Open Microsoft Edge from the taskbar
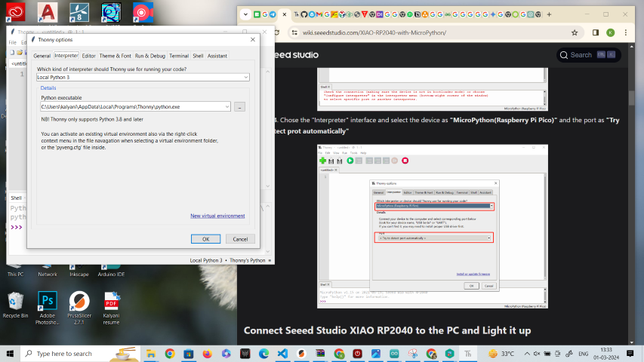 pyautogui.click(x=263, y=354)
